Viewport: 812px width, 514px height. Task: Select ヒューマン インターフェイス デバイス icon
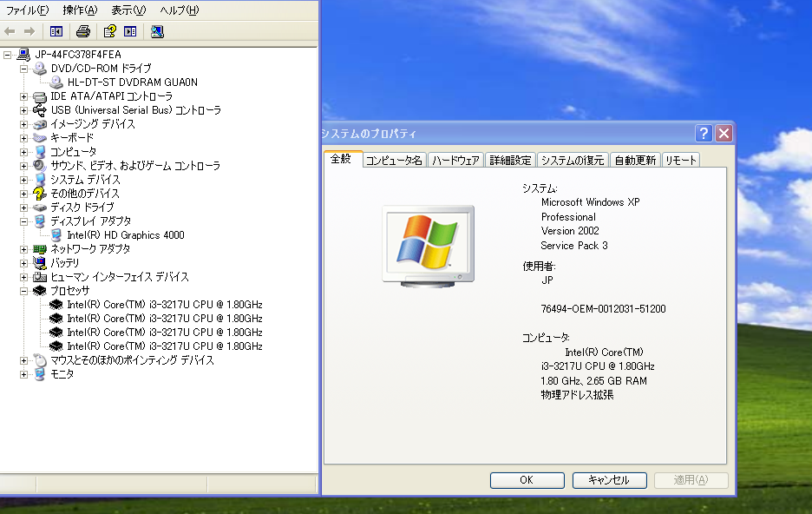coord(40,277)
